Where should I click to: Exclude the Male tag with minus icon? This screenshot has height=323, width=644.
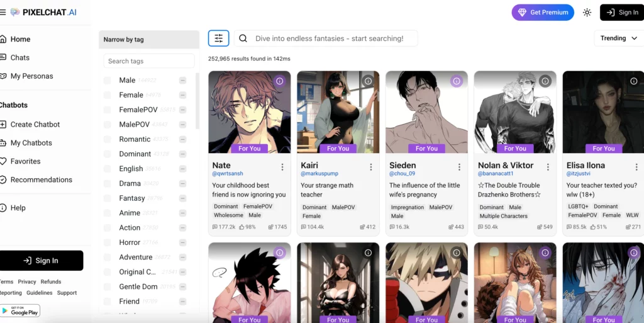coord(183,80)
